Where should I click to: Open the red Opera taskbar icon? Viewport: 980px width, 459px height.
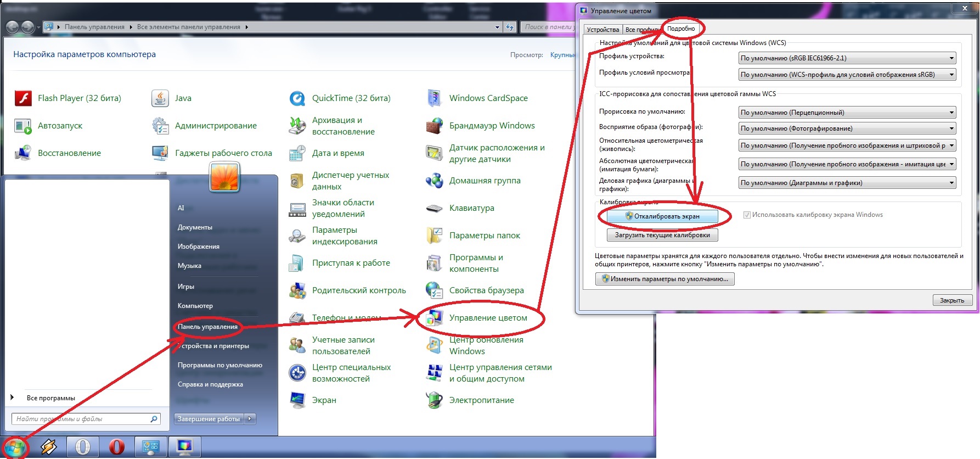[x=116, y=447]
